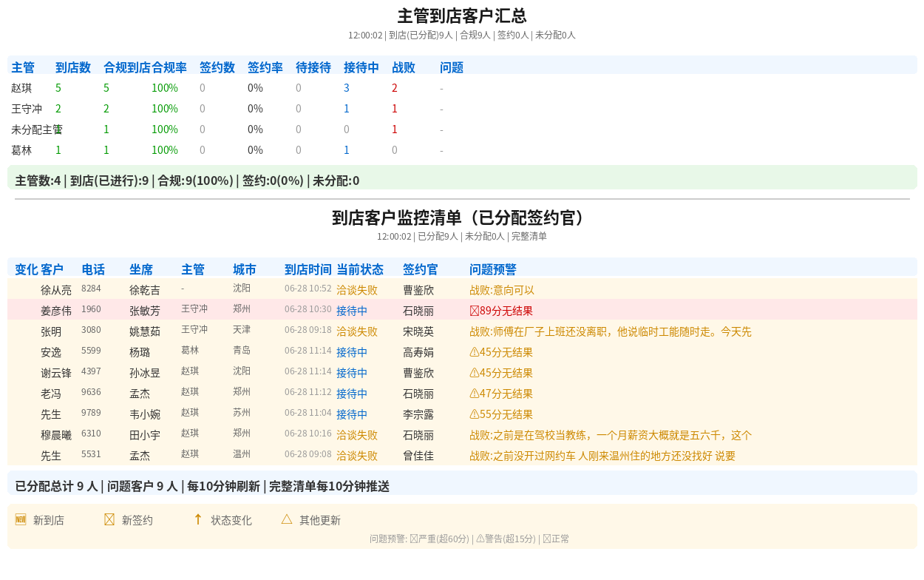Click the warning icon beside 47分无结果
The image size is (924, 580).
point(475,394)
